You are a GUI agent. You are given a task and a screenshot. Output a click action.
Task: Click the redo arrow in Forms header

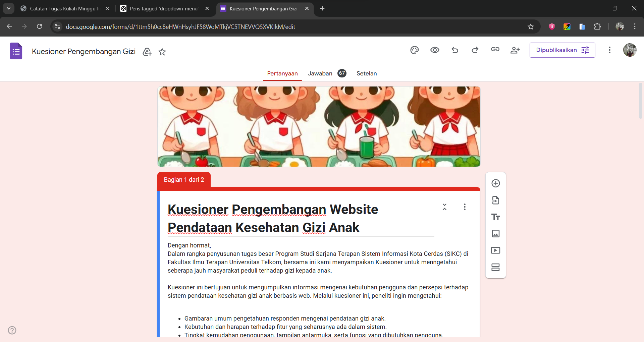(475, 50)
